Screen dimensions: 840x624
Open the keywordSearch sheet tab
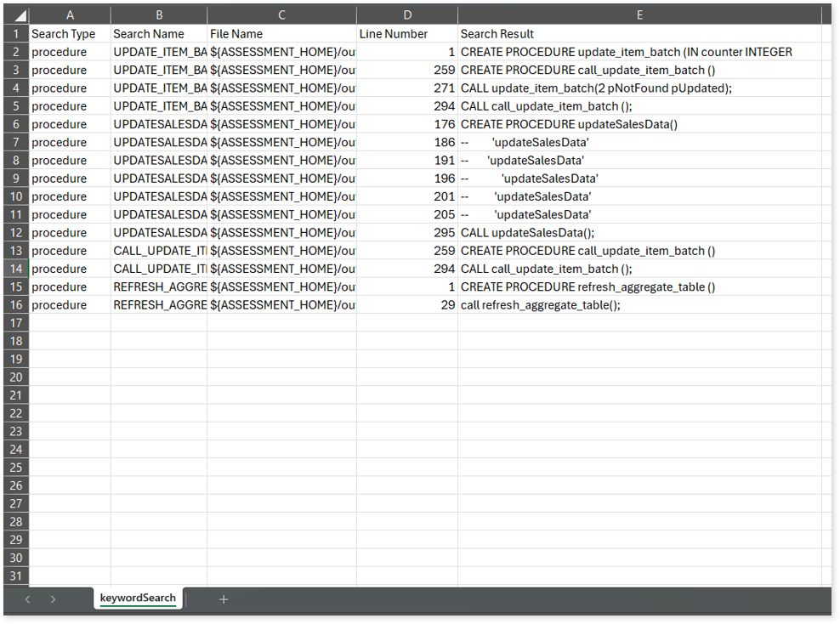(x=138, y=598)
